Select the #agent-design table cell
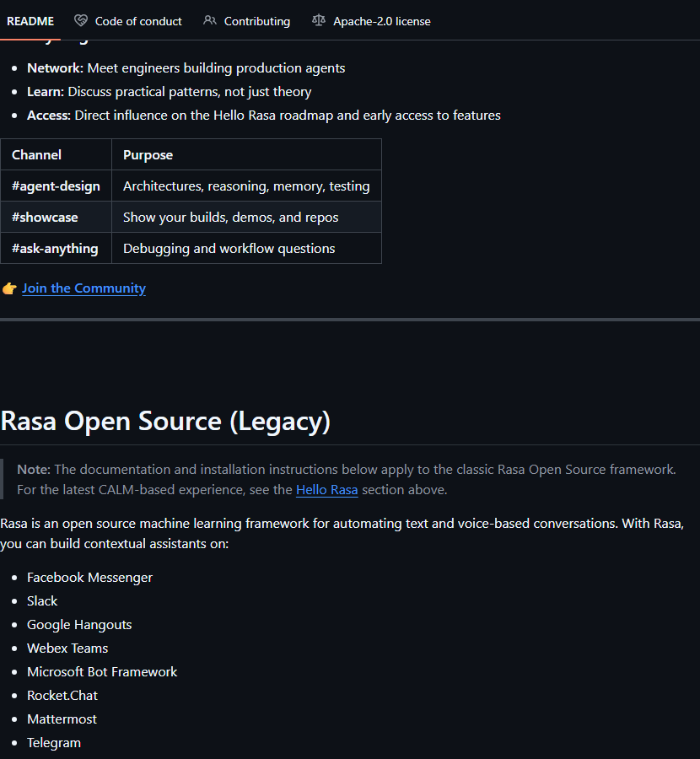This screenshot has height=759, width=700. (57, 186)
